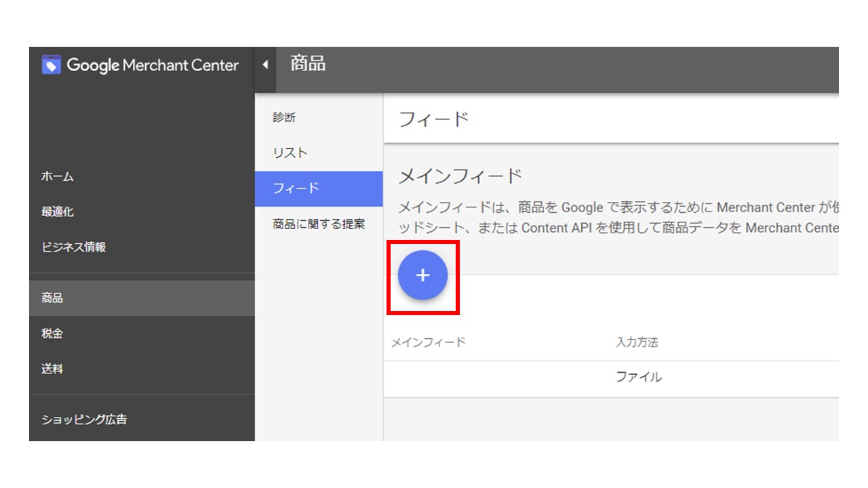Switch to the リスト sub-tab
The height and width of the screenshot is (488, 868).
coord(290,152)
